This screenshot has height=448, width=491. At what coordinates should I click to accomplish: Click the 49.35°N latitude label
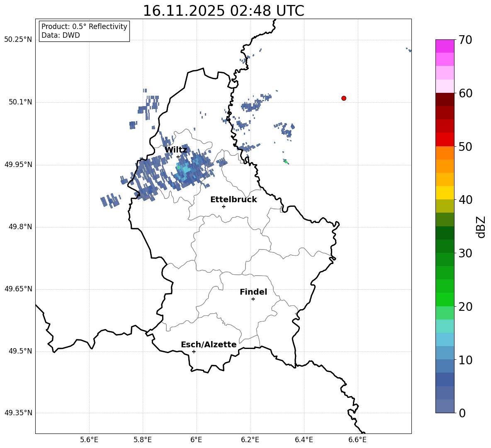pyautogui.click(x=18, y=413)
